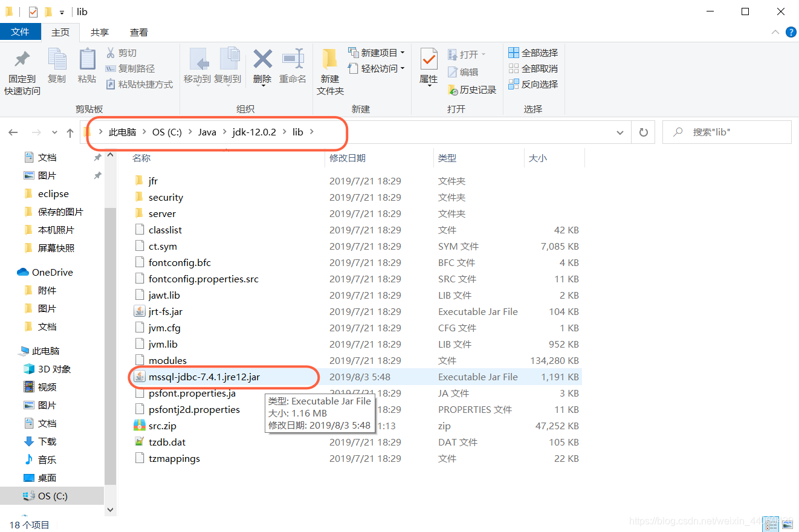The height and width of the screenshot is (532, 799).
Task: Expand the chevron after Java in breadcrumb
Action: (224, 132)
